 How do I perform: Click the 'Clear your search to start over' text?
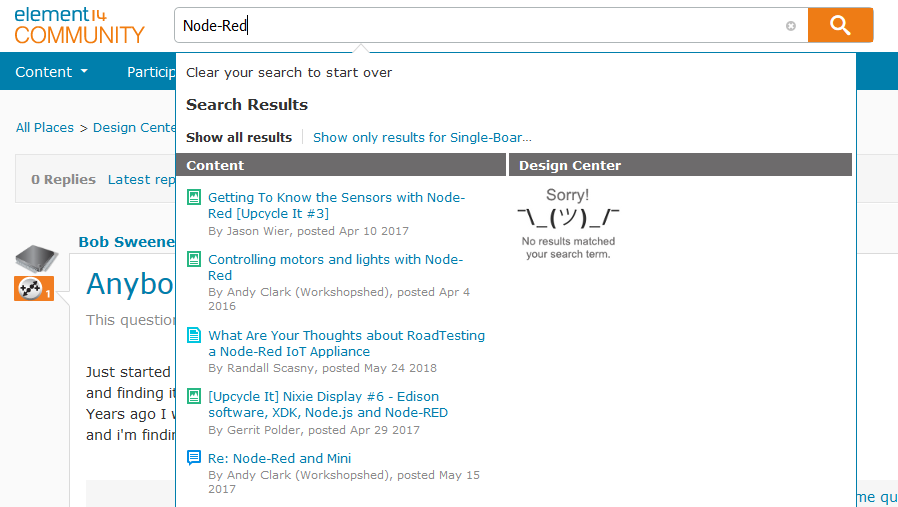coord(289,73)
